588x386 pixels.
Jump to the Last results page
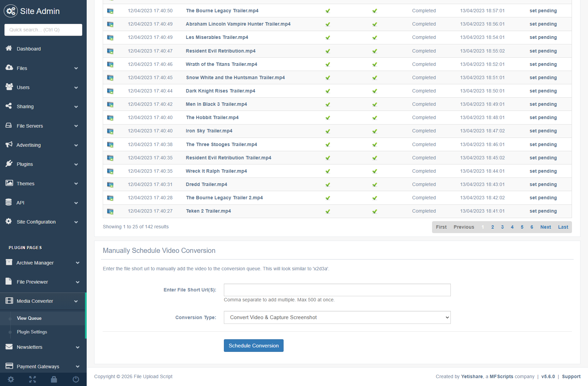coord(563,227)
